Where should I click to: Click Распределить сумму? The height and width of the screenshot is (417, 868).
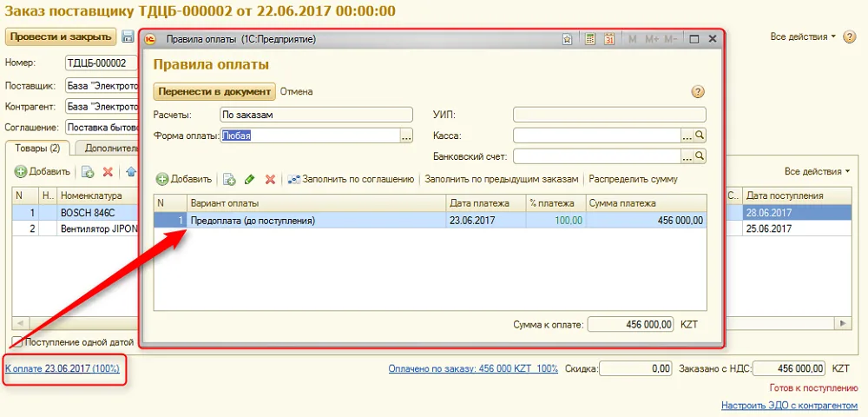pos(634,179)
